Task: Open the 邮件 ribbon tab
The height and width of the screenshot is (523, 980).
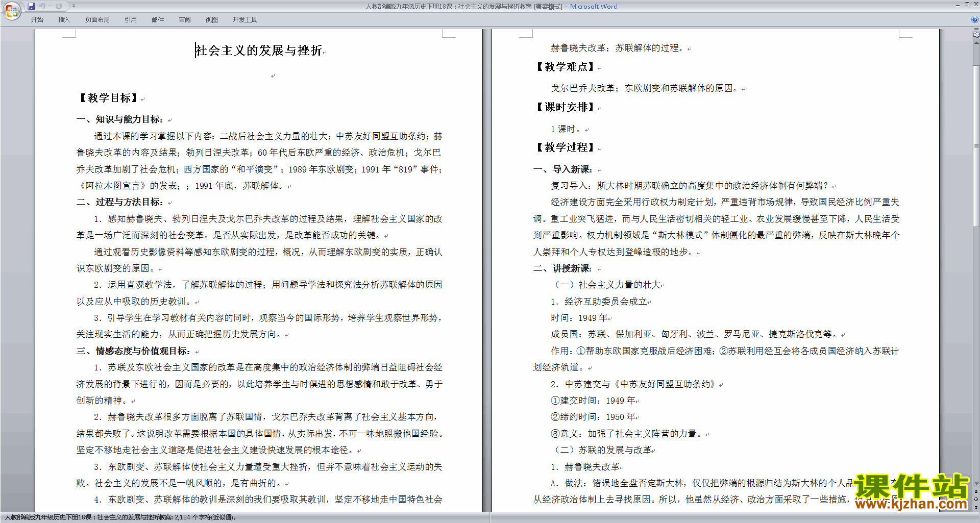Action: (x=158, y=20)
